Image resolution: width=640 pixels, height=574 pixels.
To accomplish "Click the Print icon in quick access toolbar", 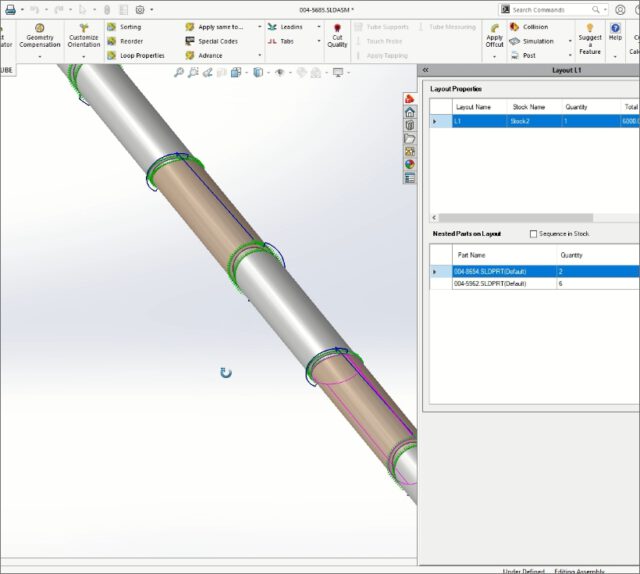I will pyautogui.click(x=11, y=9).
